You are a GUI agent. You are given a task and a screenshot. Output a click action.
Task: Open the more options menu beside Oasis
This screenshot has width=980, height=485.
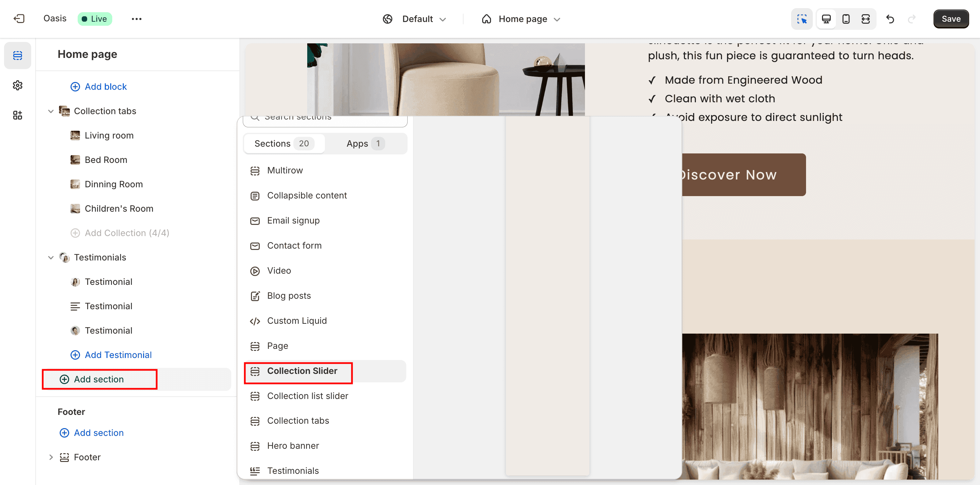pyautogui.click(x=137, y=19)
